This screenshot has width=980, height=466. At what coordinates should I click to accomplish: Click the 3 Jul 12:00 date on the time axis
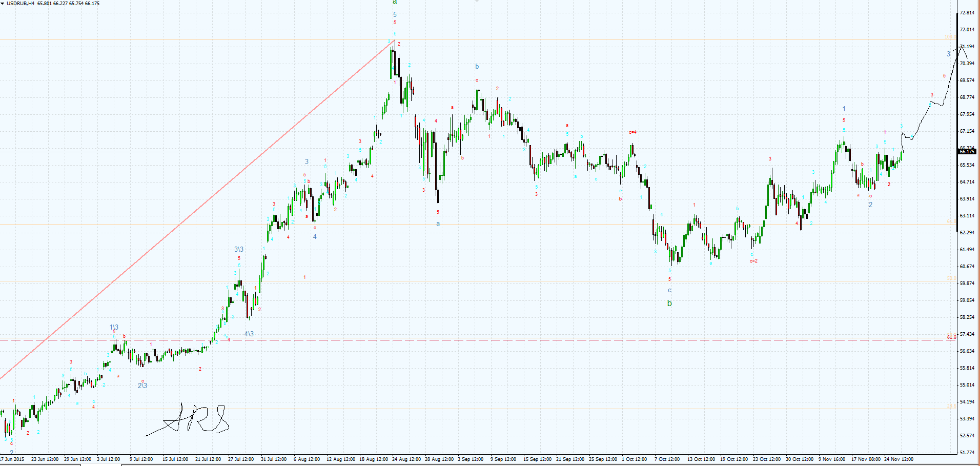(x=109, y=459)
